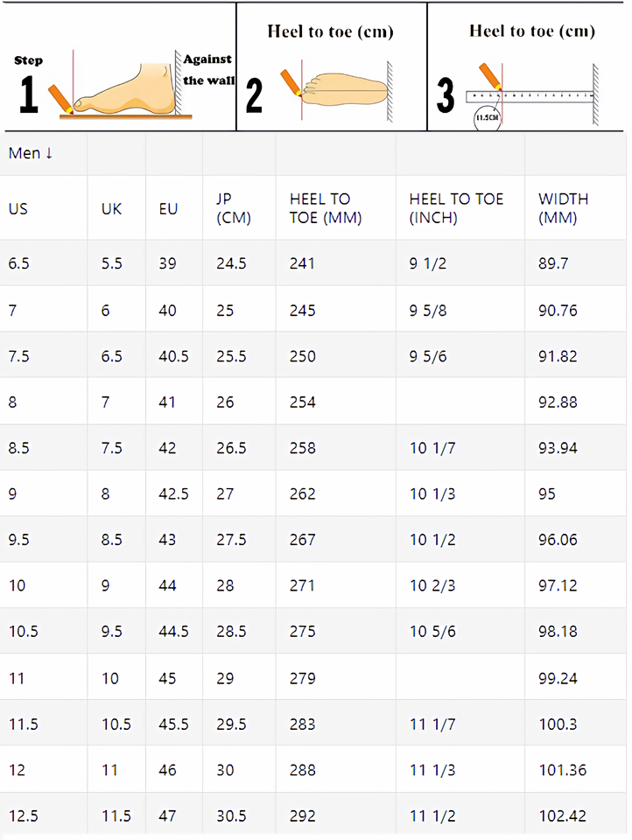Select the 241 heel to toe cell
The height and width of the screenshot is (840, 632).
(x=302, y=263)
